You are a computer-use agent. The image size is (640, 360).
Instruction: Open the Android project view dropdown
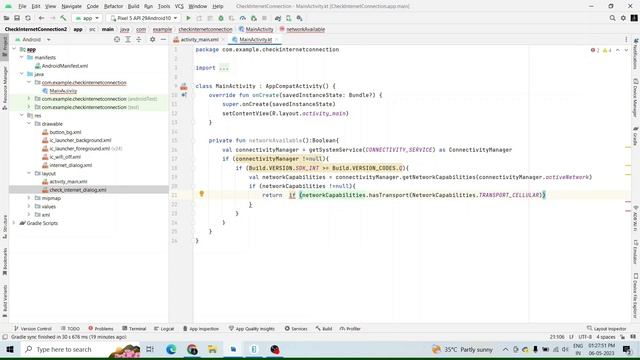click(33, 40)
